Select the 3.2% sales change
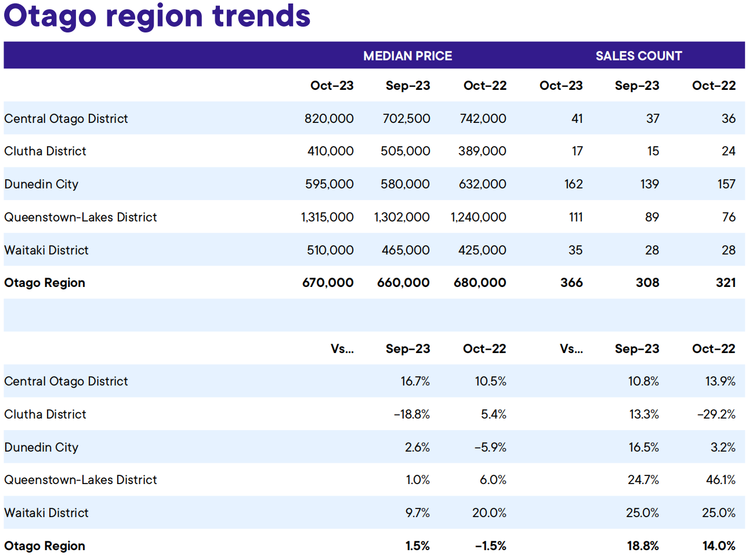The height and width of the screenshot is (560, 749). [x=723, y=447]
